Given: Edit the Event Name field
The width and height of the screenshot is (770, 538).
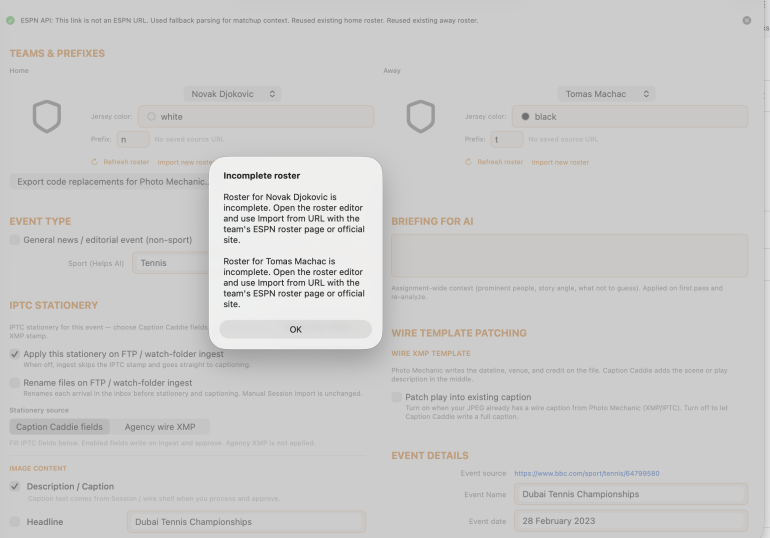Looking at the screenshot, I should click(x=631, y=494).
